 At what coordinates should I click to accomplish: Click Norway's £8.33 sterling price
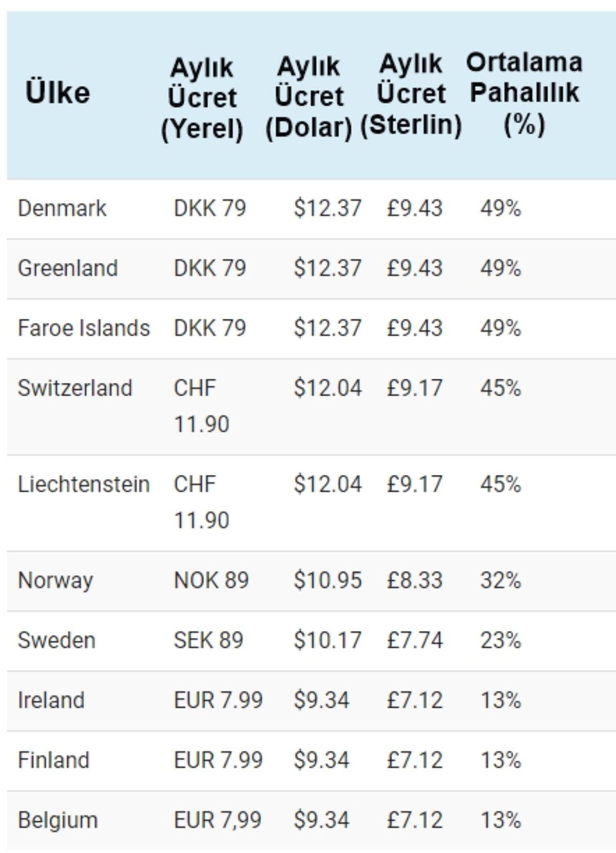pos(414,580)
